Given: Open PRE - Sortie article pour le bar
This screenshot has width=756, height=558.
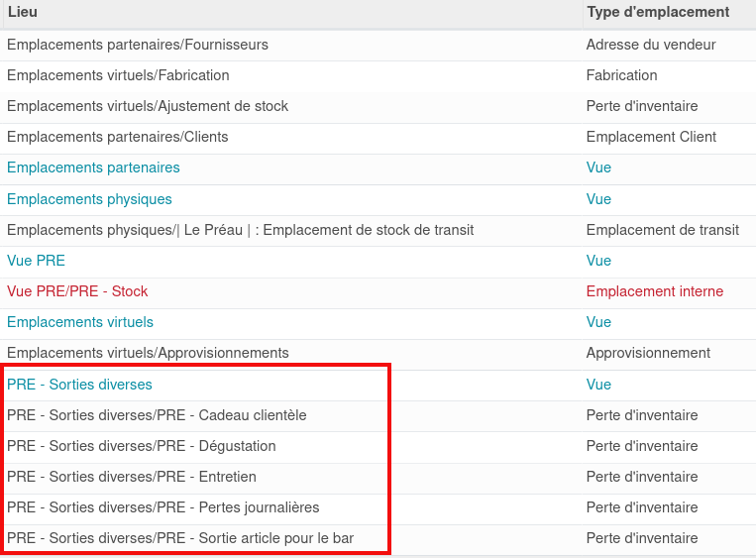Looking at the screenshot, I should click(180, 538).
